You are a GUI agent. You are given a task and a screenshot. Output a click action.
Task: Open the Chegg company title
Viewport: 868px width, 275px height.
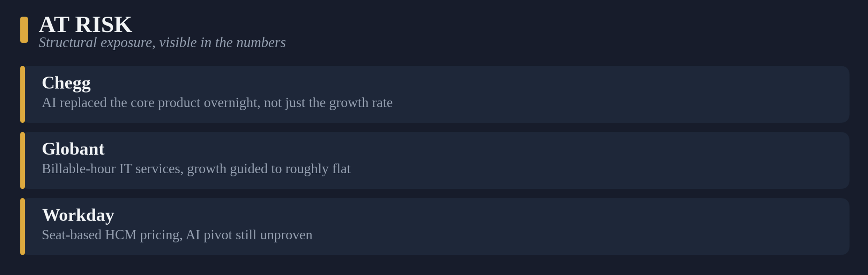[66, 83]
